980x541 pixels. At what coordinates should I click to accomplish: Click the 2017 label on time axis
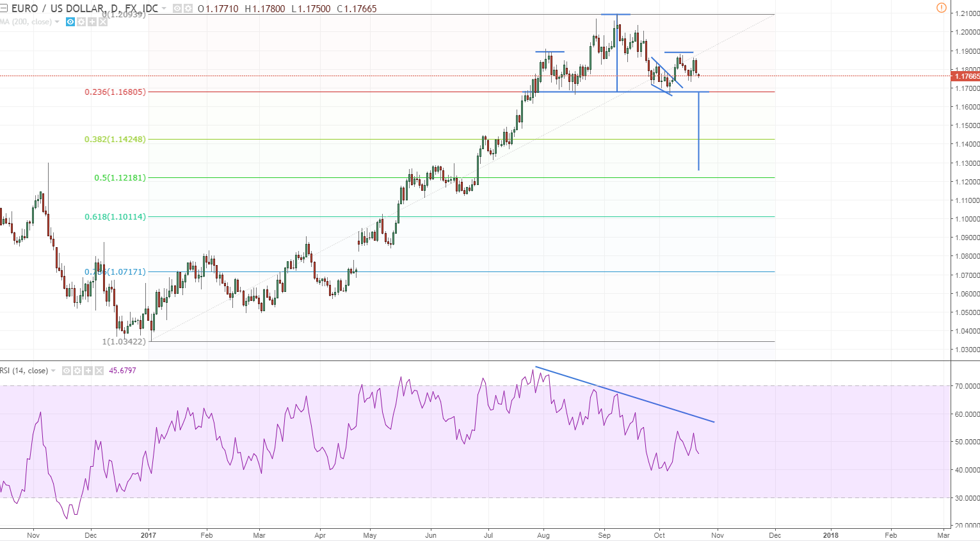pyautogui.click(x=148, y=535)
